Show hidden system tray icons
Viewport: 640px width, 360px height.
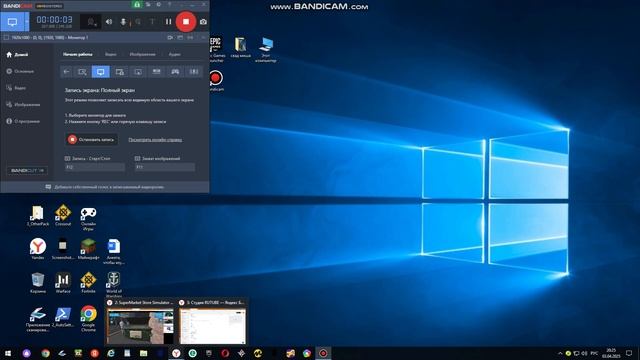[x=560, y=353]
